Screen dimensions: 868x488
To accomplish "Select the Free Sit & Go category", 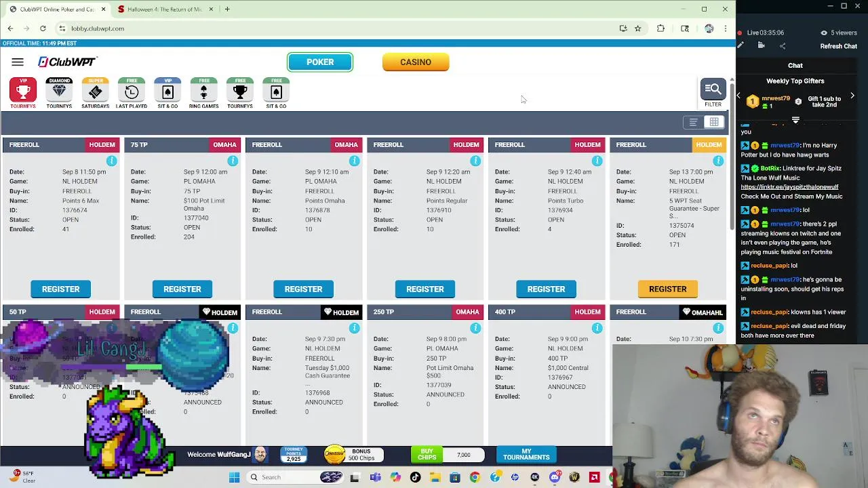I will point(276,94).
